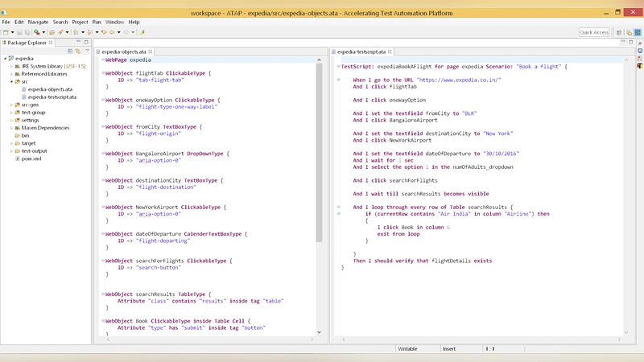This screenshot has height=362, width=644.
Task: Maximize the editor area
Action: (631, 42)
